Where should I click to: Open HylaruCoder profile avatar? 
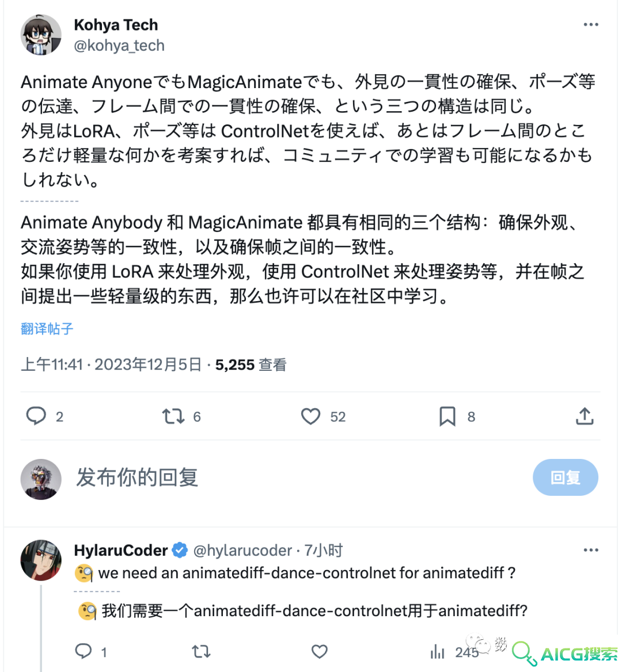coord(41,560)
